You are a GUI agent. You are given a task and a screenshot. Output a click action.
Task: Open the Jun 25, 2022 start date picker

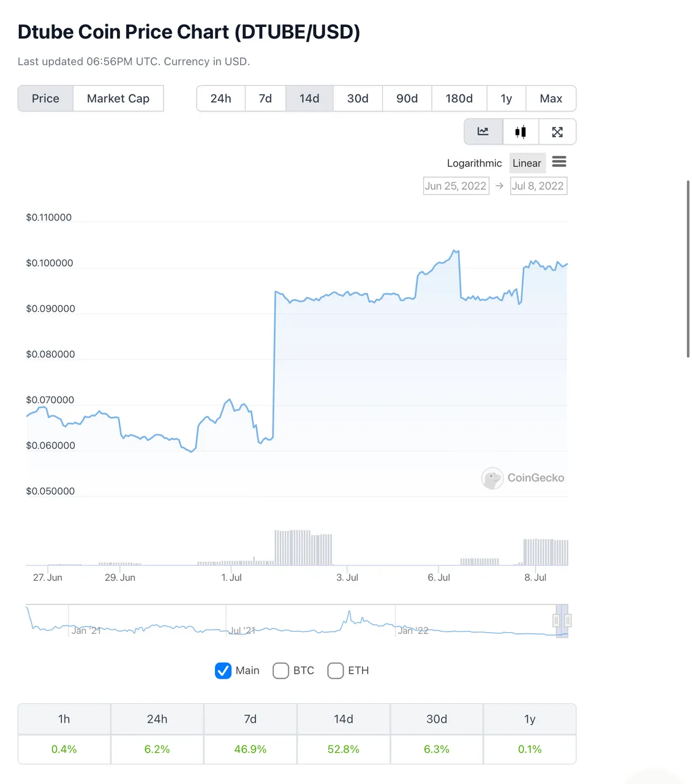pos(456,186)
